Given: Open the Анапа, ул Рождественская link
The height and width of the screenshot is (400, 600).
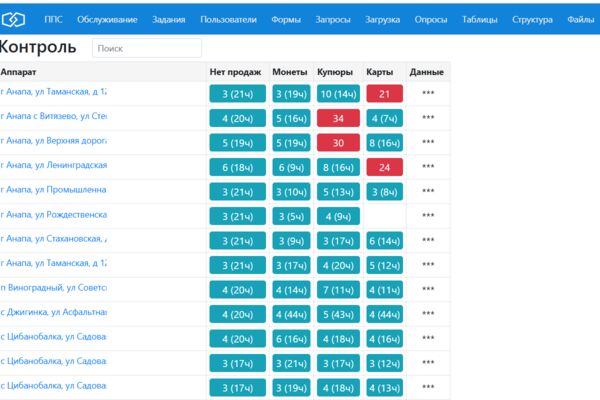Looking at the screenshot, I should [54, 214].
